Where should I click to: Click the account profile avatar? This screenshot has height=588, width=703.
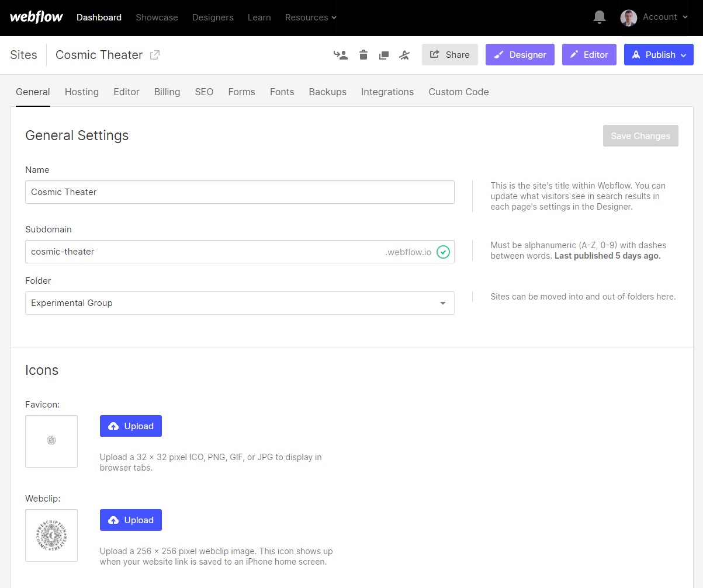tap(628, 18)
